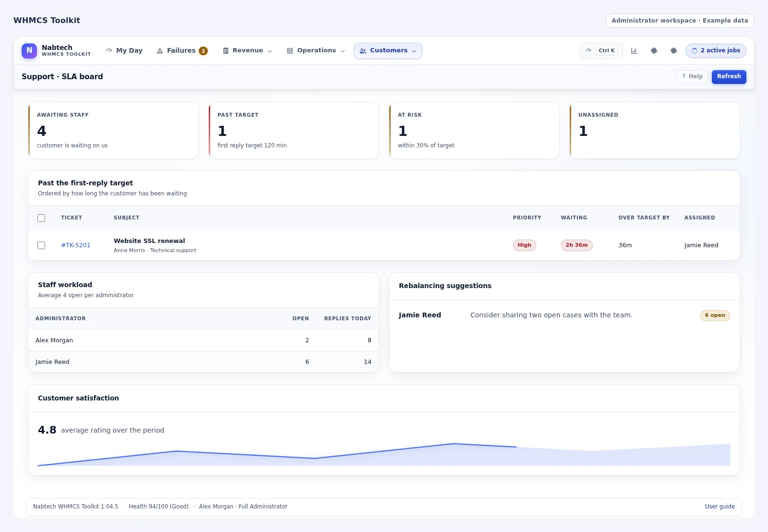Select the Jamie Reed workload row
This screenshot has width=768, height=532.
point(204,362)
